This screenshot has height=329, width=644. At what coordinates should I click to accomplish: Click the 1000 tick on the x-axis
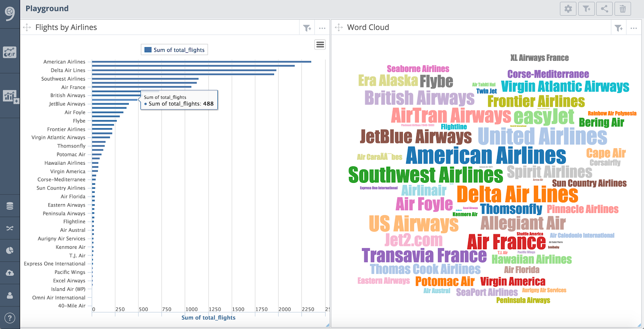click(192, 309)
